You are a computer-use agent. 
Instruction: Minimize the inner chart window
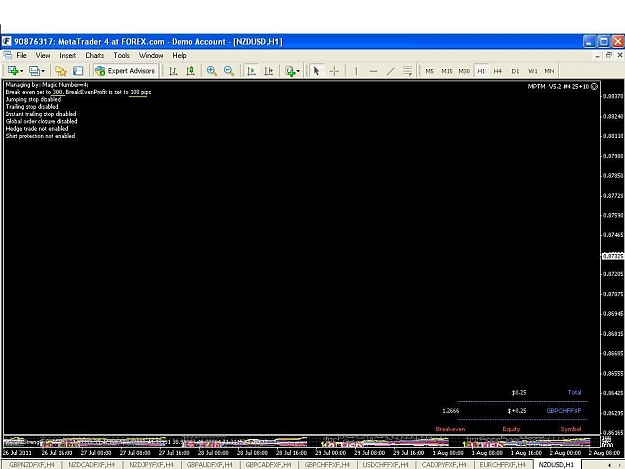[x=597, y=56]
